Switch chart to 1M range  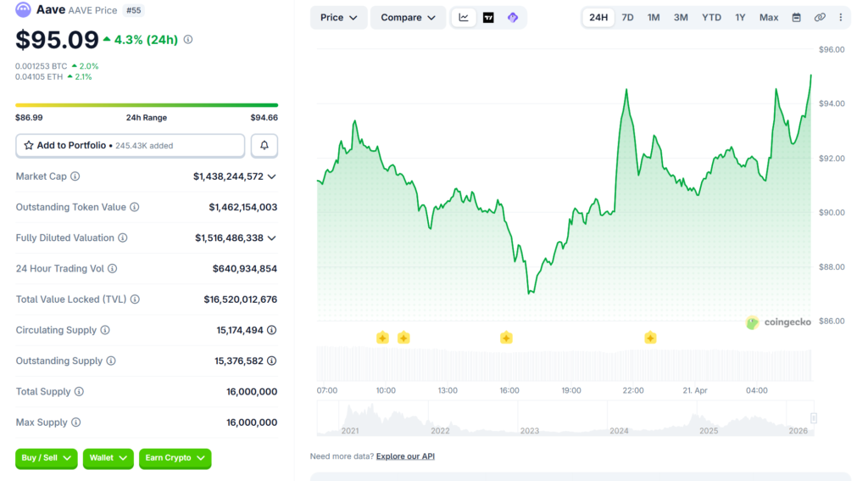(654, 18)
